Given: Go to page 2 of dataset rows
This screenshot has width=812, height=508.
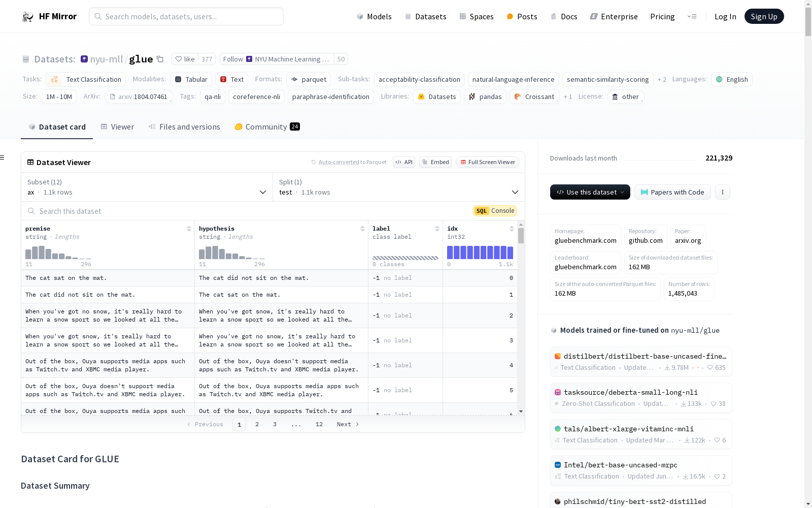Looking at the screenshot, I should pyautogui.click(x=257, y=424).
